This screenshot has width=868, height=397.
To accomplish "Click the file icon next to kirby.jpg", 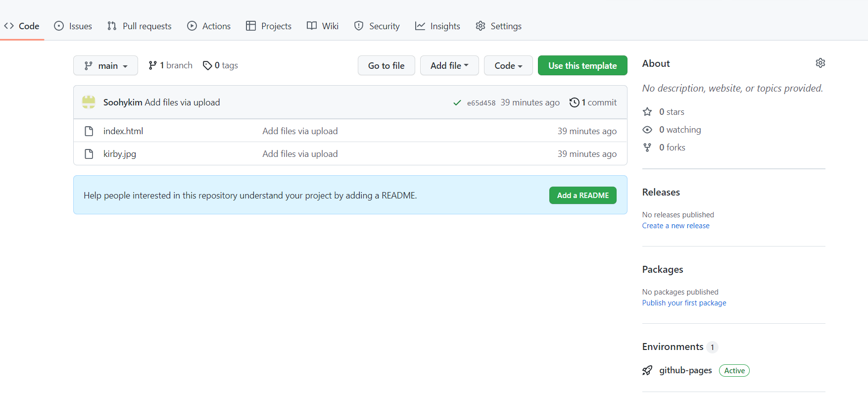I will [x=89, y=154].
